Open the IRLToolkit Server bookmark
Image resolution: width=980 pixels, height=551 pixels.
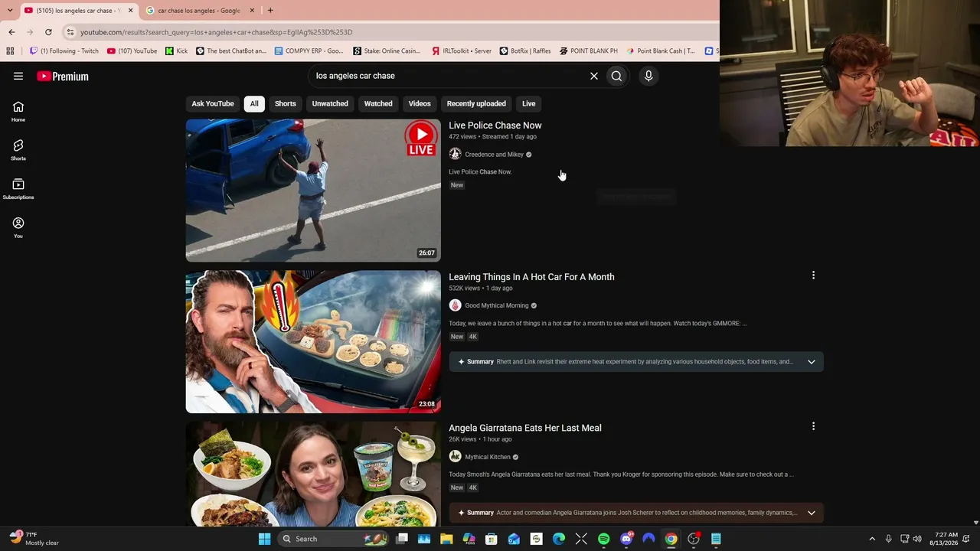pyautogui.click(x=462, y=51)
